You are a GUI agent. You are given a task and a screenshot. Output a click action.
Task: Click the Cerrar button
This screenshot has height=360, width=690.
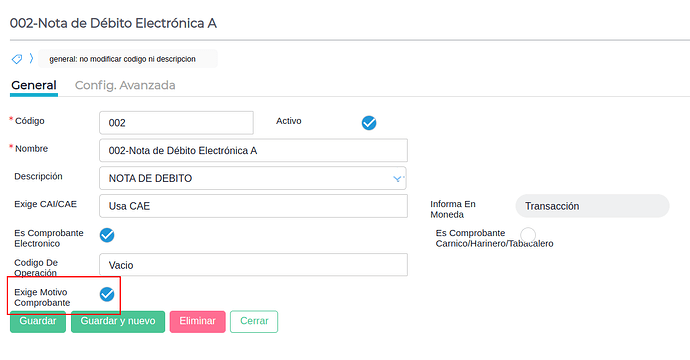[254, 321]
